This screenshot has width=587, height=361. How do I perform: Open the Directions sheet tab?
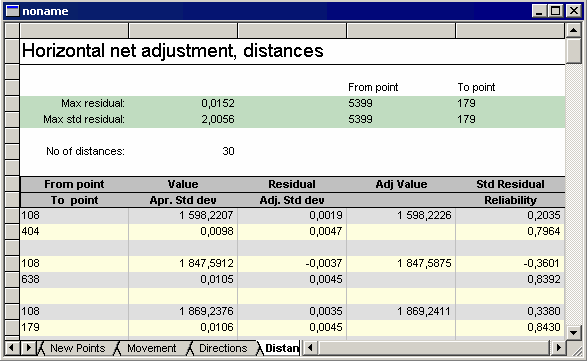click(223, 348)
